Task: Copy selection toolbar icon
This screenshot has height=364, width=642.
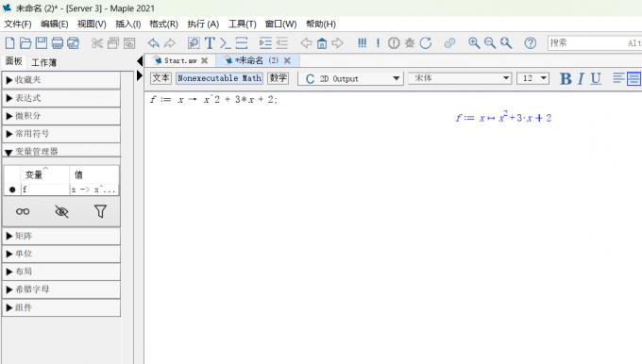Action: [x=113, y=43]
